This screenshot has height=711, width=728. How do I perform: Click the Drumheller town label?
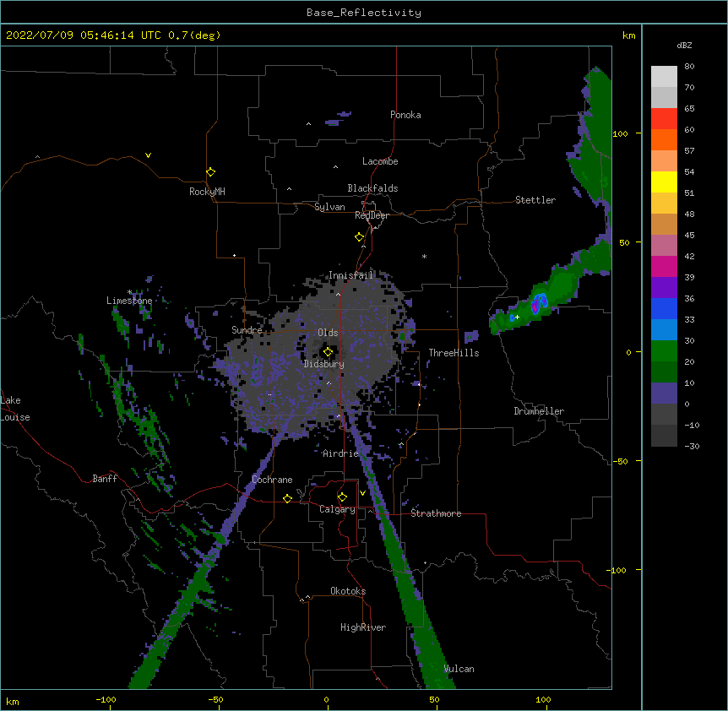539,411
